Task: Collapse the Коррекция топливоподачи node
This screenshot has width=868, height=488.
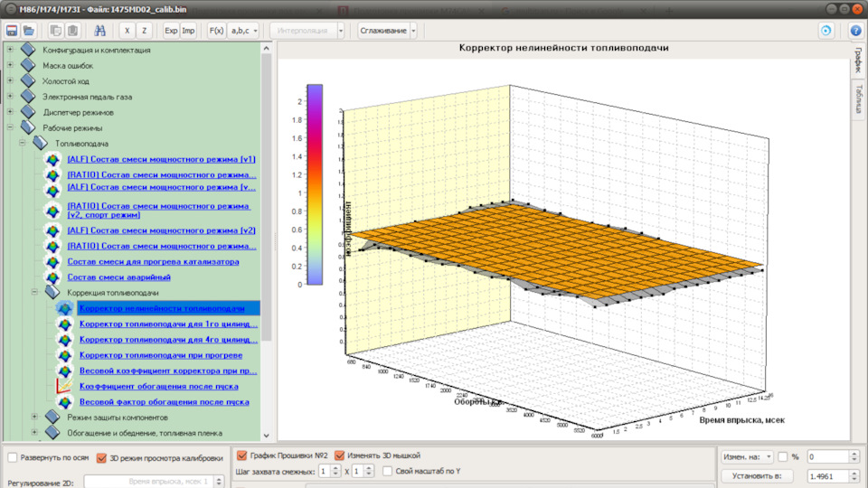Action: point(34,292)
